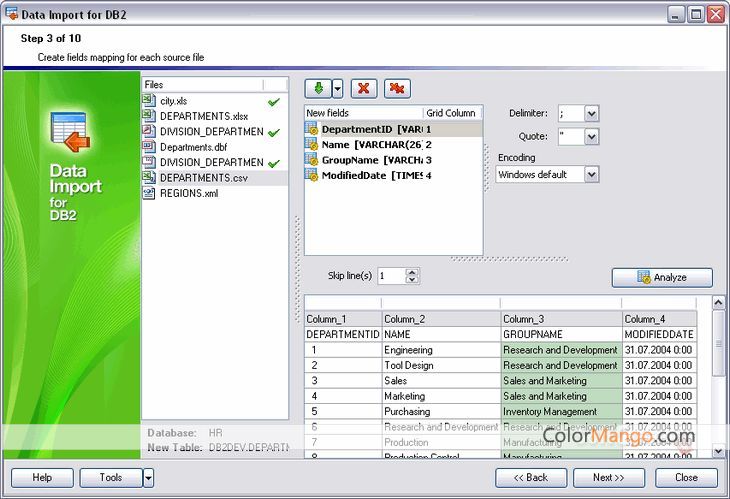The image size is (730, 499).
Task: Open the Quote dropdown
Action: point(591,136)
